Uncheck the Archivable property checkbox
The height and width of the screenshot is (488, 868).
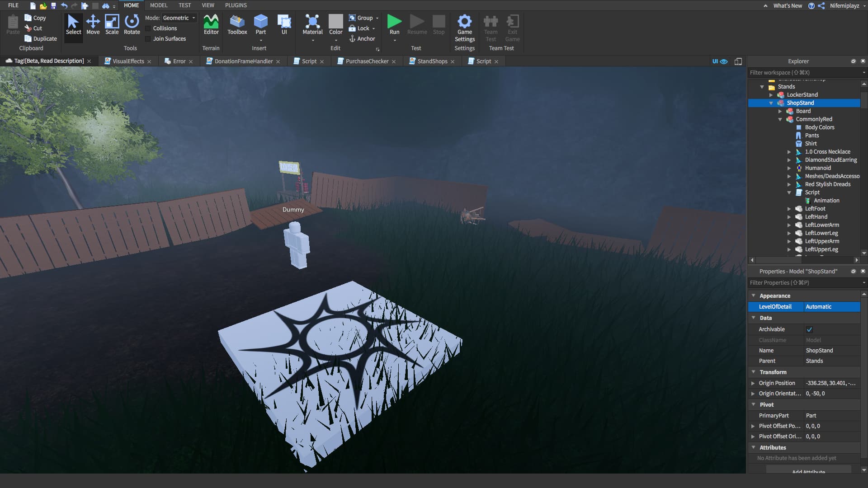click(809, 329)
